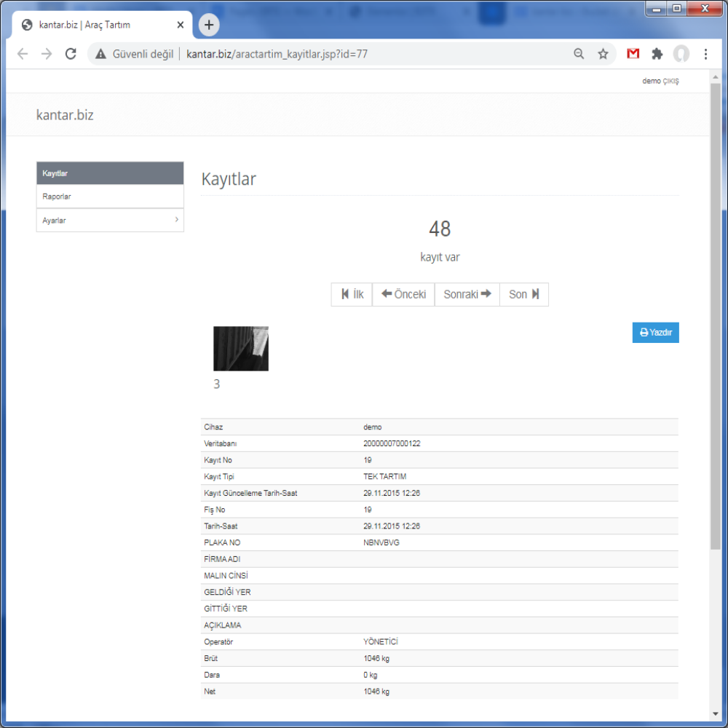Open the Chrome three-dot menu
The image size is (728, 728).
tap(705, 54)
